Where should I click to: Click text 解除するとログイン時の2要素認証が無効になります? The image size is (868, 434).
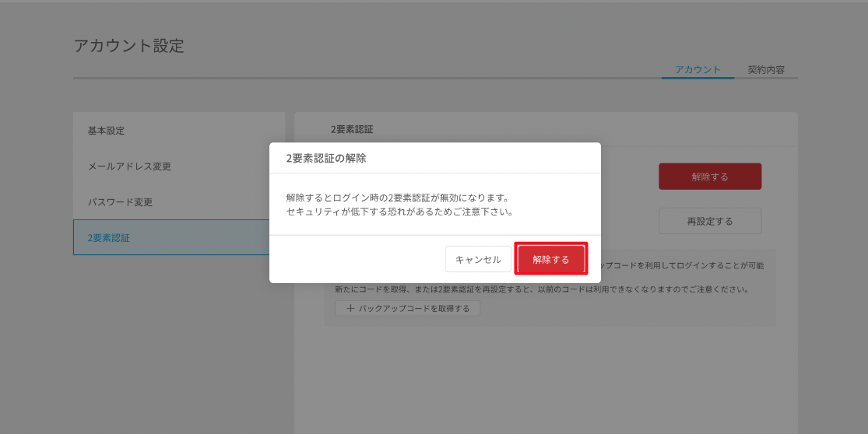[397, 198]
